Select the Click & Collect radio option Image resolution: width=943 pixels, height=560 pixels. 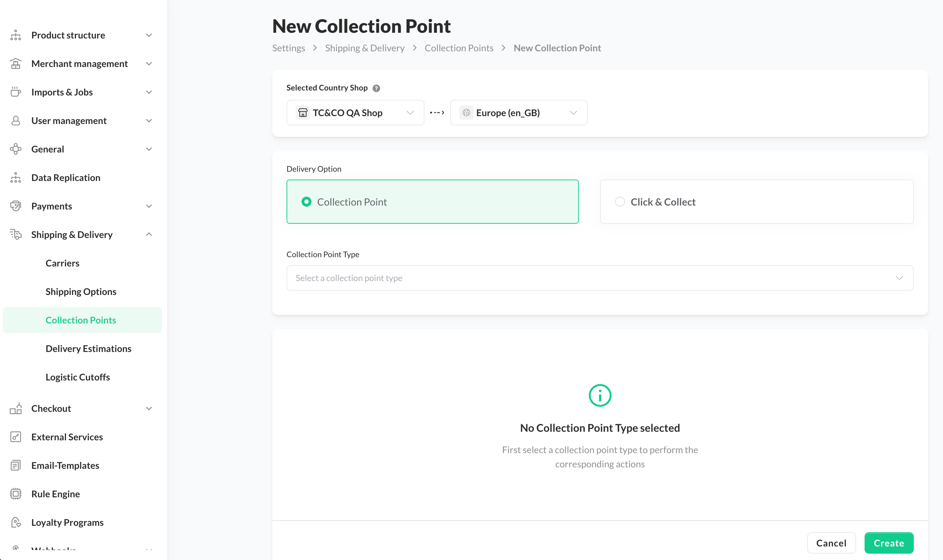click(x=620, y=202)
